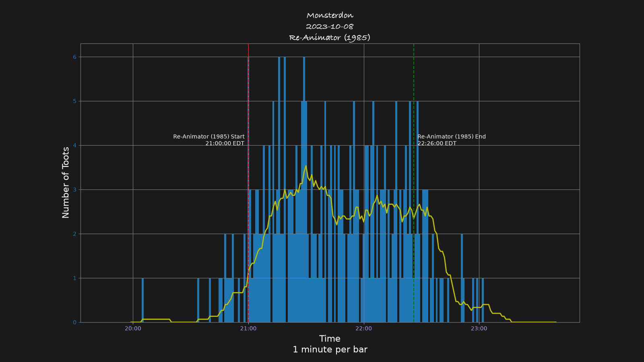644x362 pixels.
Task: Click the date '2023-10-08' in title
Action: [330, 27]
